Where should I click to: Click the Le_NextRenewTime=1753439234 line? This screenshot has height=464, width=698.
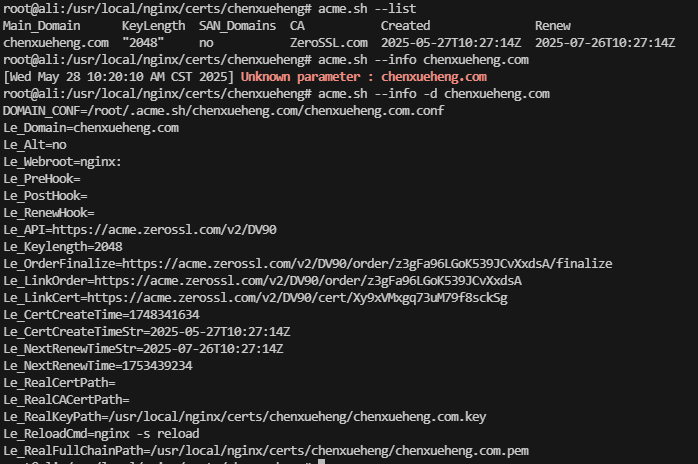[98, 366]
